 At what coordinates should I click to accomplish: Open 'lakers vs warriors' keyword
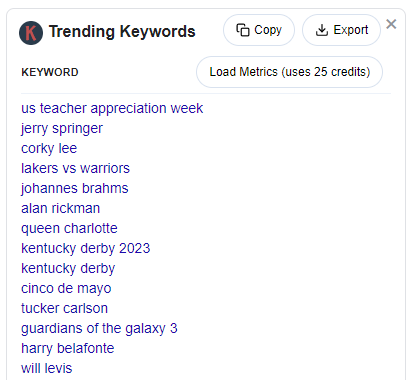pyautogui.click(x=75, y=168)
